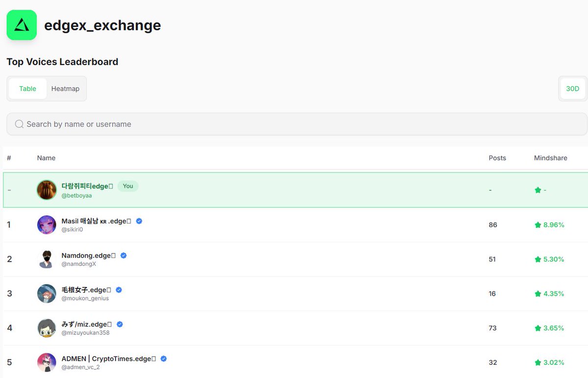
Task: Click verified badge next to Masil
Action: [139, 221]
